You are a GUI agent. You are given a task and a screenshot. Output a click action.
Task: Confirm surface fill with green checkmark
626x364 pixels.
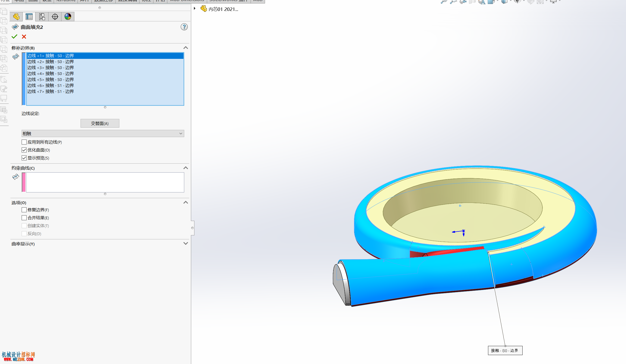coord(14,36)
